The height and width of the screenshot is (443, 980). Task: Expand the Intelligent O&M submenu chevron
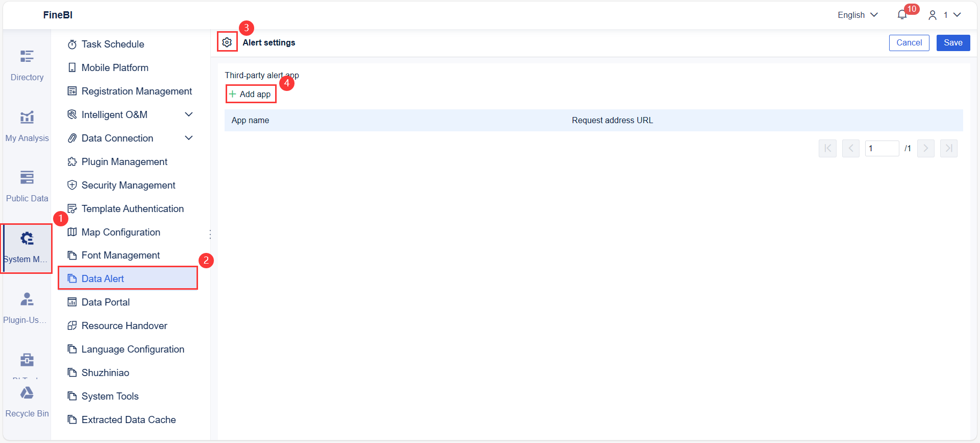[x=189, y=114]
